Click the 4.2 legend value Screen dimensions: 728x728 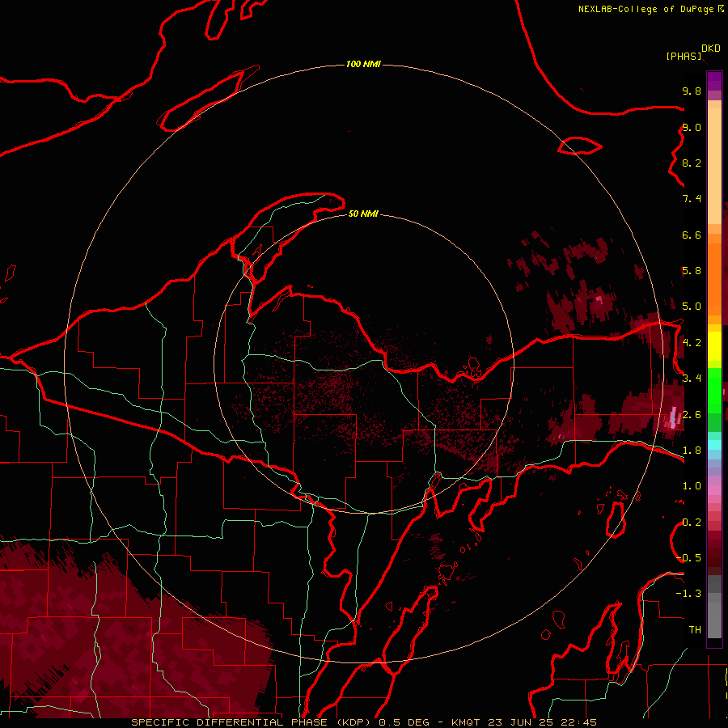(x=692, y=343)
